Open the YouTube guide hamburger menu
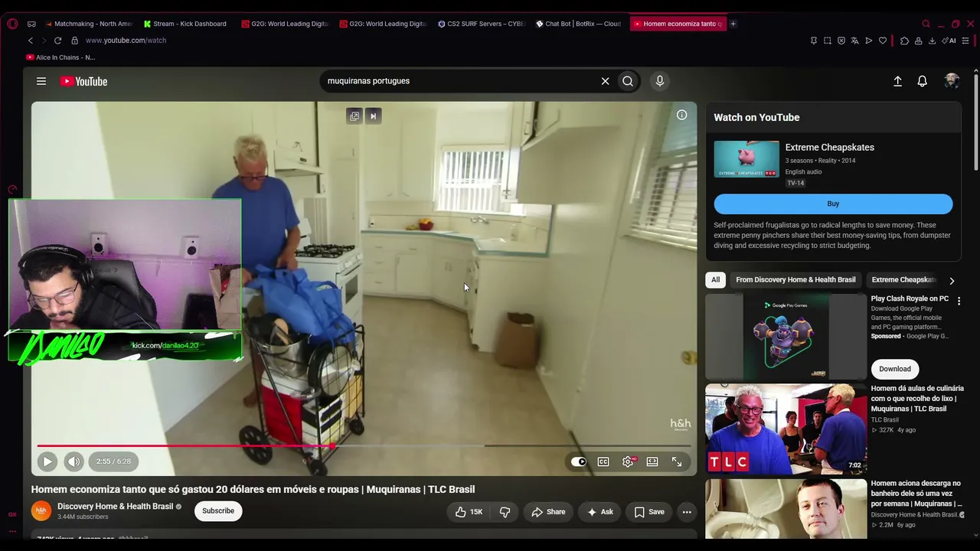 41,81
